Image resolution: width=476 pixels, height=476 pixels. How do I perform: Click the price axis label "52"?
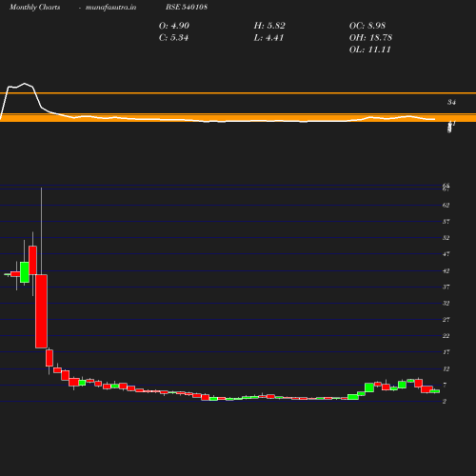pos(446,238)
